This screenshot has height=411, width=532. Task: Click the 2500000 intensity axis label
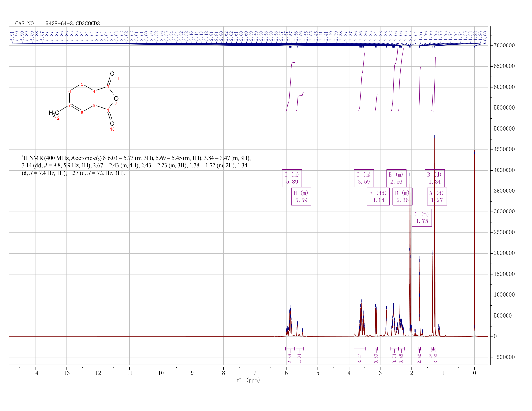coord(504,232)
